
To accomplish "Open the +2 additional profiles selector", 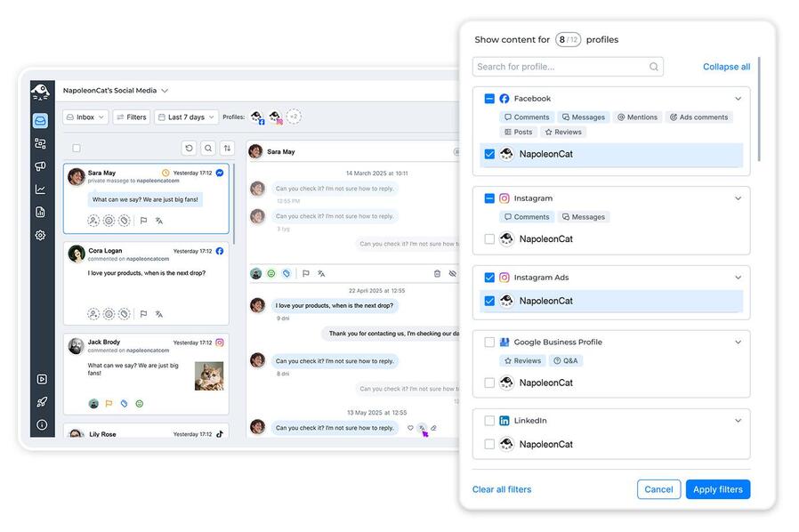I will [294, 117].
